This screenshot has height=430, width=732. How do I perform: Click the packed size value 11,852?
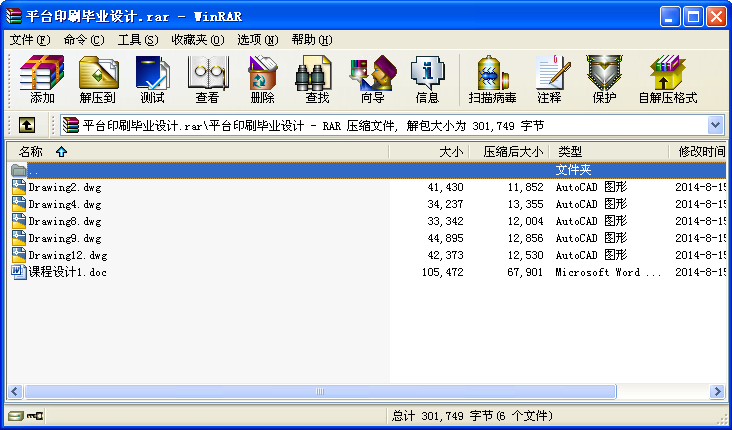coord(525,188)
